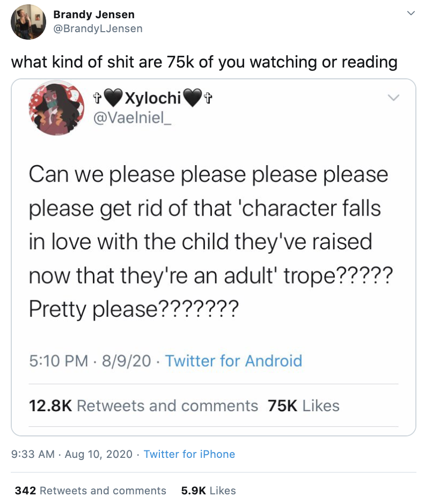Click the quoted tweet body text
Viewport: 425px width, 504px height.
coord(209,240)
